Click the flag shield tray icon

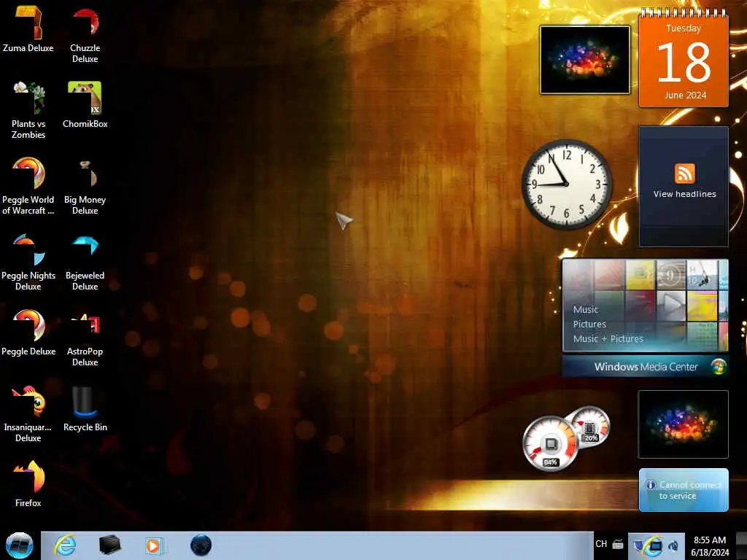tap(639, 545)
